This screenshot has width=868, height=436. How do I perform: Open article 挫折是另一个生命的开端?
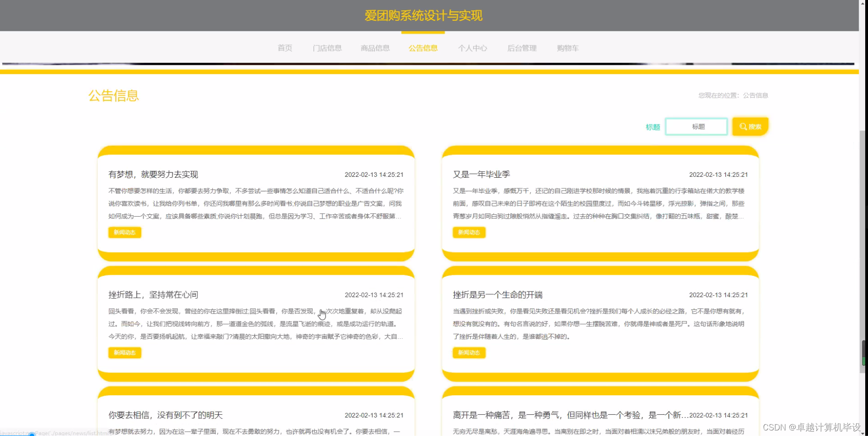point(497,295)
